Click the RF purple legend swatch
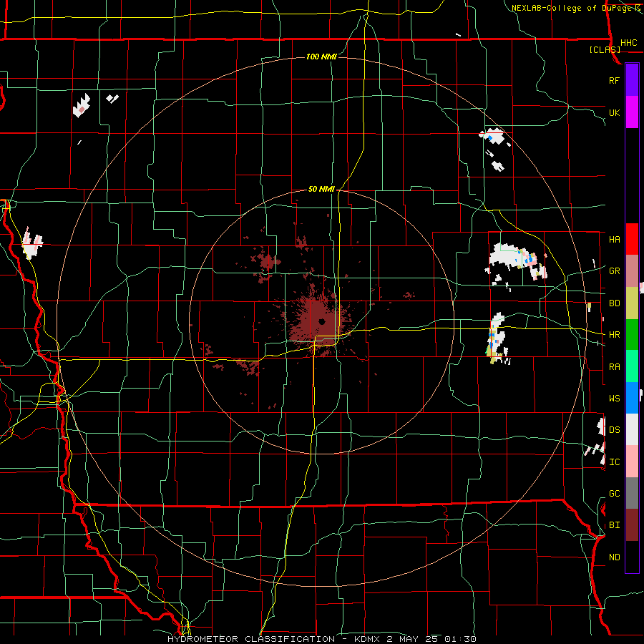The width and height of the screenshot is (644, 644). click(x=632, y=80)
